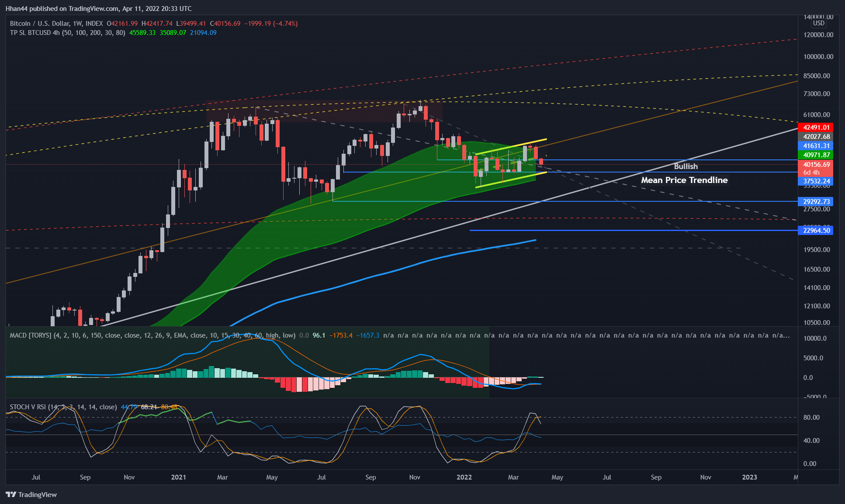Click the blue MACD value −1657.3
Image resolution: width=845 pixels, height=504 pixels.
point(368,335)
